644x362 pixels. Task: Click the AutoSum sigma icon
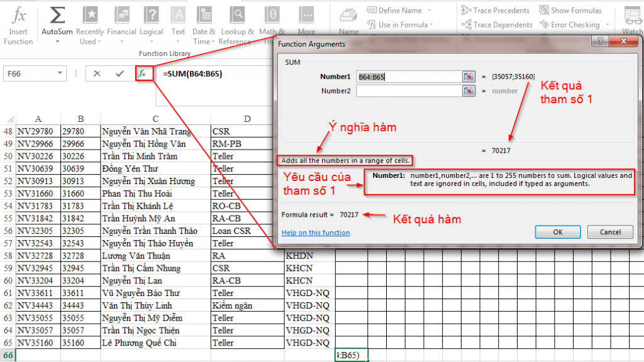coord(57,16)
